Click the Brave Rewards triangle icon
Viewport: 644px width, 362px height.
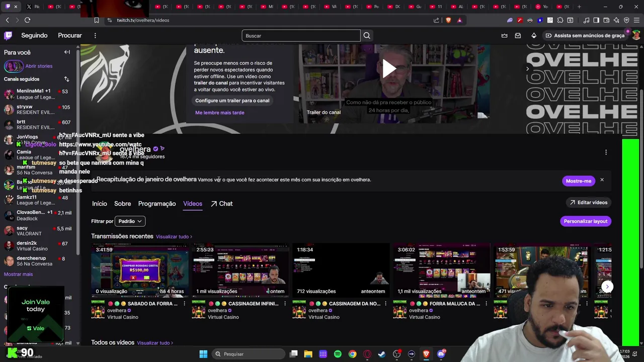point(459,20)
